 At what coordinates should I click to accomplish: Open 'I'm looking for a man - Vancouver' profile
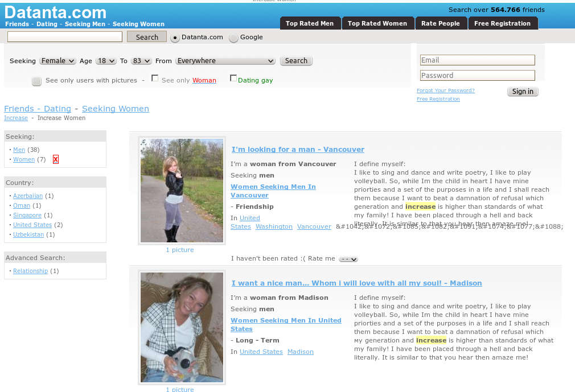point(298,150)
